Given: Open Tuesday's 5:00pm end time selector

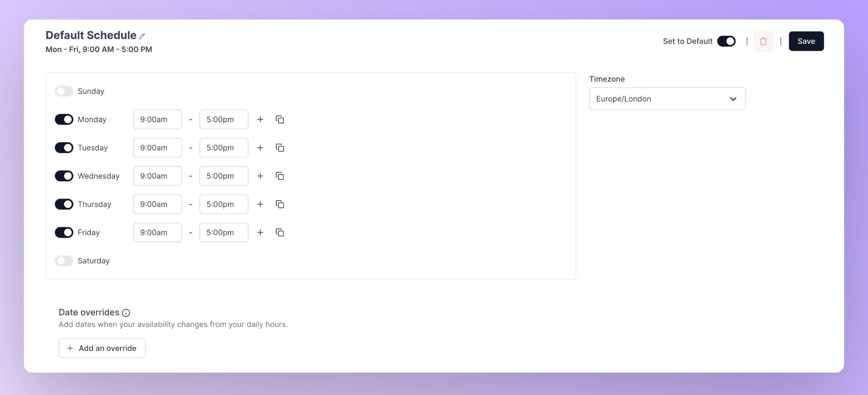Looking at the screenshot, I should tap(224, 148).
